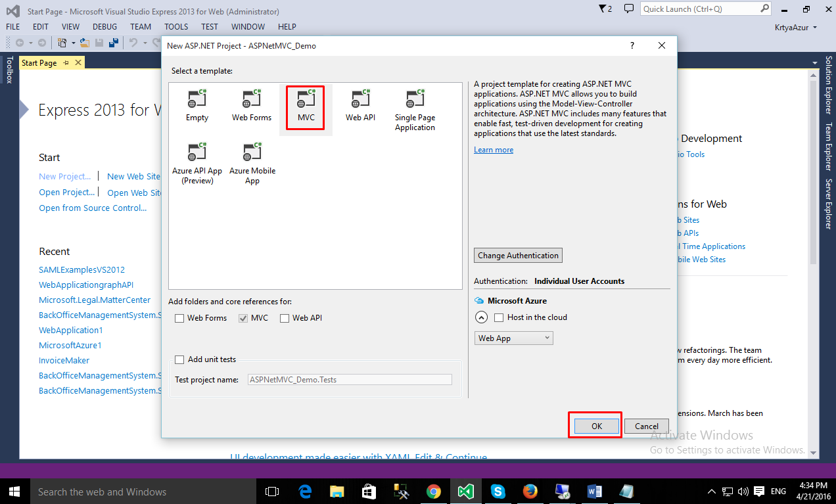Choose the Azure API App (Preview) template
The width and height of the screenshot is (836, 504).
pos(197,164)
